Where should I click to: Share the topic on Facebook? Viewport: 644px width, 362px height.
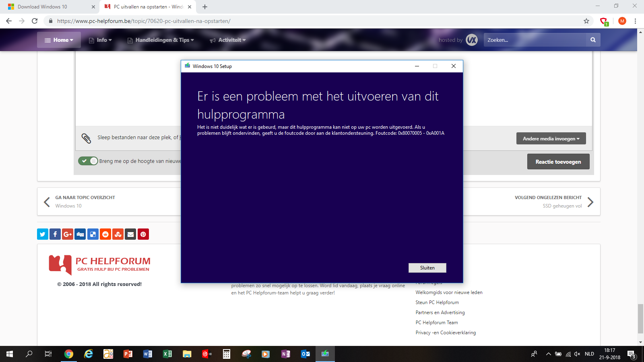point(55,234)
